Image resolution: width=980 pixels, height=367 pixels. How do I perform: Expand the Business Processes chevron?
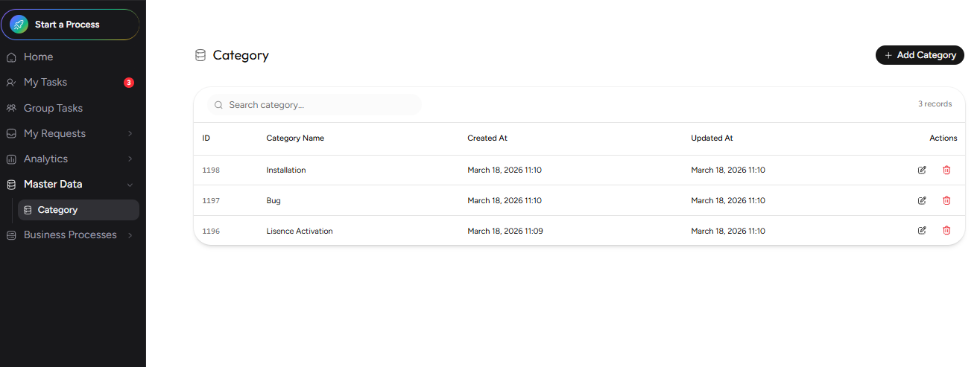coord(130,235)
